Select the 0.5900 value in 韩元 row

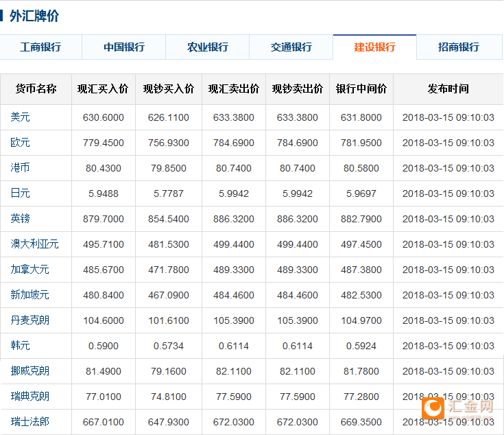[x=103, y=346]
